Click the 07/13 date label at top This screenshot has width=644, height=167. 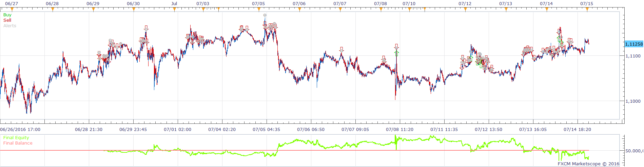(506, 4)
